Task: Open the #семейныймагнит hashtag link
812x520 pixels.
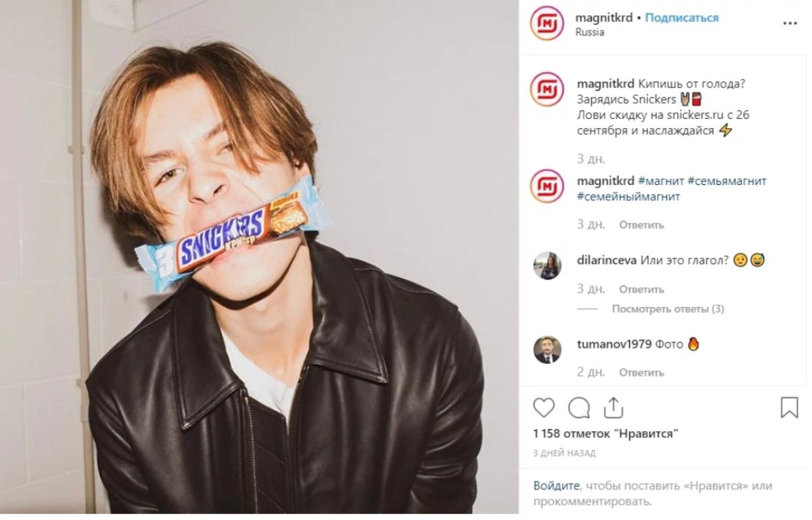Action: [x=628, y=197]
